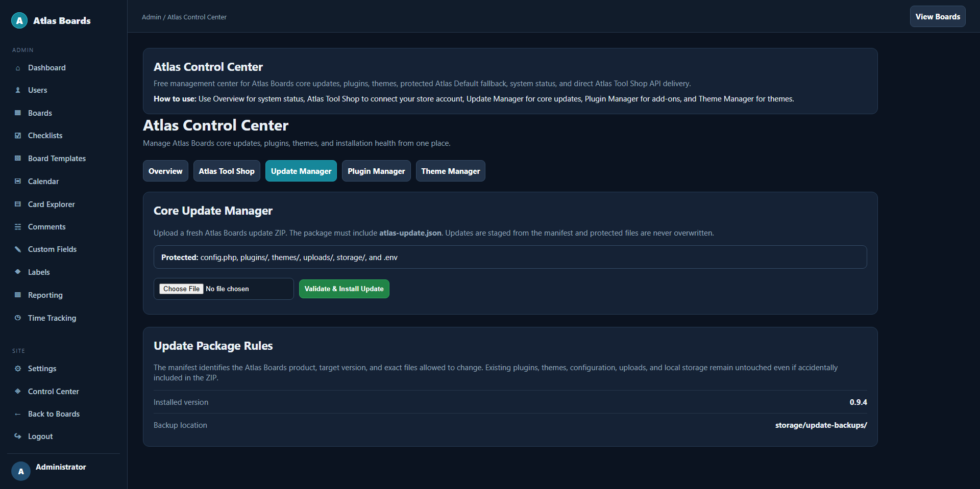The width and height of the screenshot is (980, 489).
Task: Click Validate & Install Update button
Action: 344,289
